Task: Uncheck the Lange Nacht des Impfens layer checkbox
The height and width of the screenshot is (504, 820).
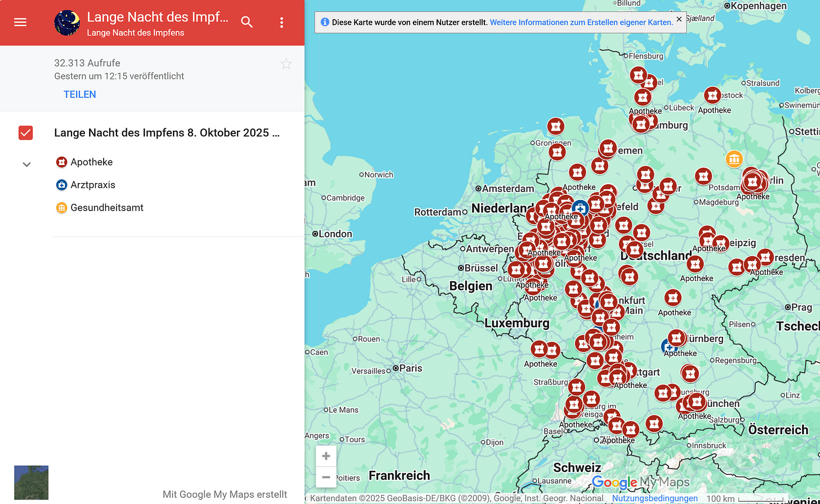Action: pos(25,133)
